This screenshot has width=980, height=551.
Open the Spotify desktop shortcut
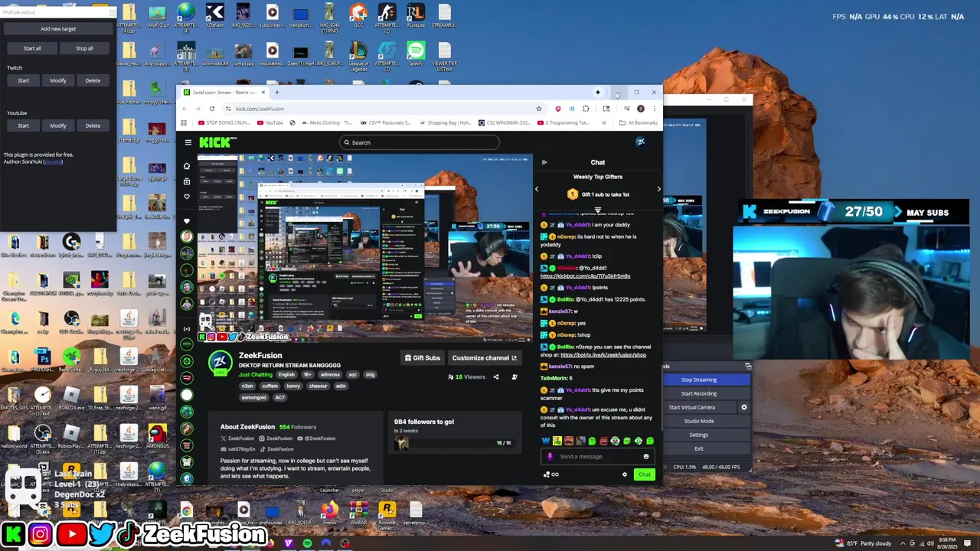(416, 55)
